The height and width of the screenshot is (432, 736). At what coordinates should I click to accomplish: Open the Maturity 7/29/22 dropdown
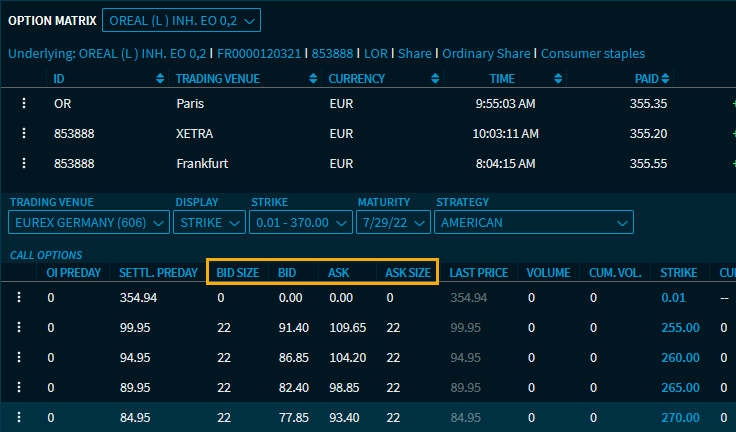click(391, 222)
